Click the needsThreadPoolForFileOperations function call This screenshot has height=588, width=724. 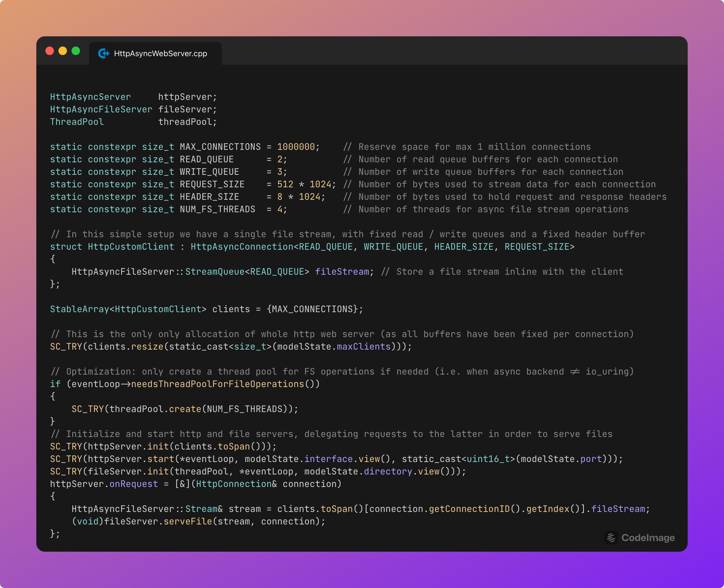(217, 384)
